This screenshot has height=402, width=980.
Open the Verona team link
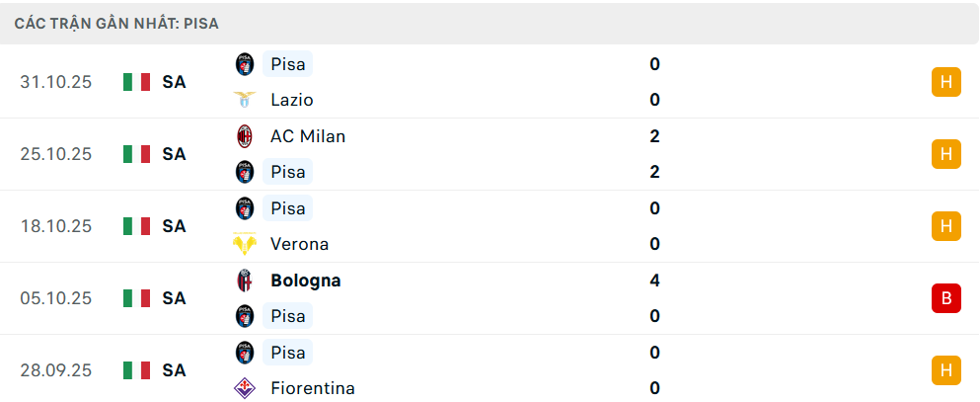point(299,244)
